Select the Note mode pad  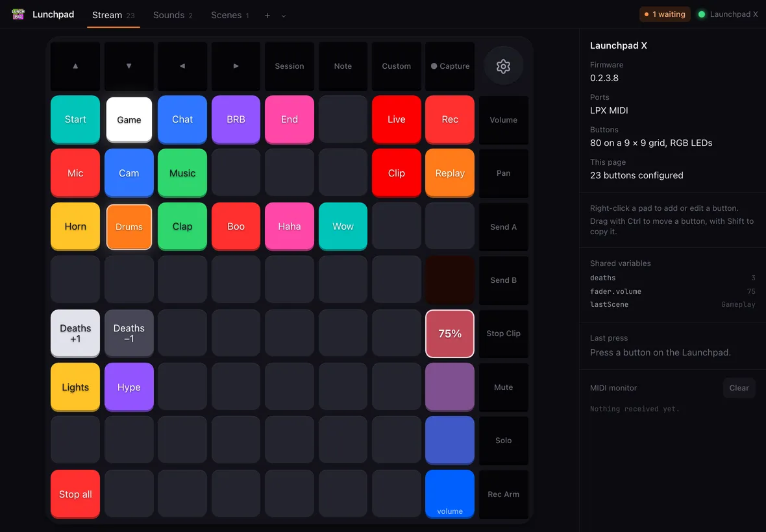click(x=343, y=66)
